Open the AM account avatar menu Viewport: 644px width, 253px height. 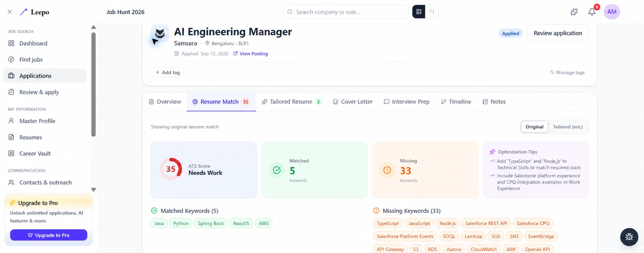(612, 12)
